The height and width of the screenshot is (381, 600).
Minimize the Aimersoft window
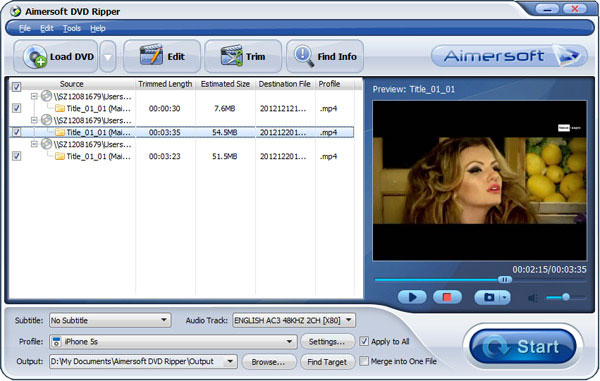point(548,9)
